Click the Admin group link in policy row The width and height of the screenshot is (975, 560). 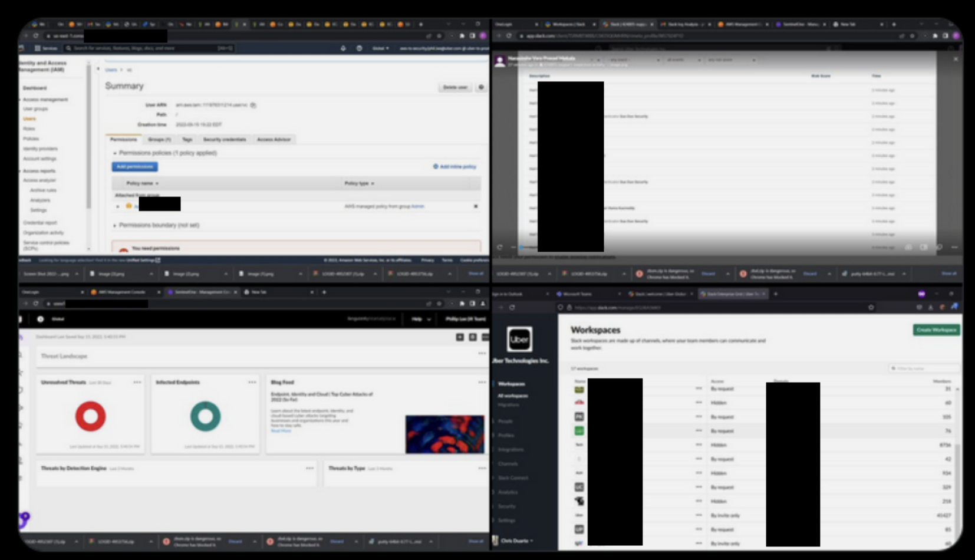tap(417, 206)
